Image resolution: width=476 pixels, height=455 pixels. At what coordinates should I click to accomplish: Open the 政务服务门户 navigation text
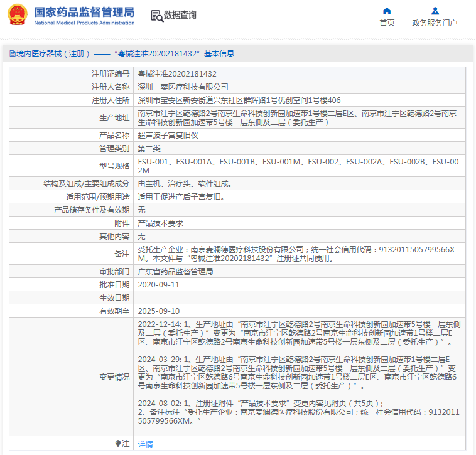click(435, 23)
